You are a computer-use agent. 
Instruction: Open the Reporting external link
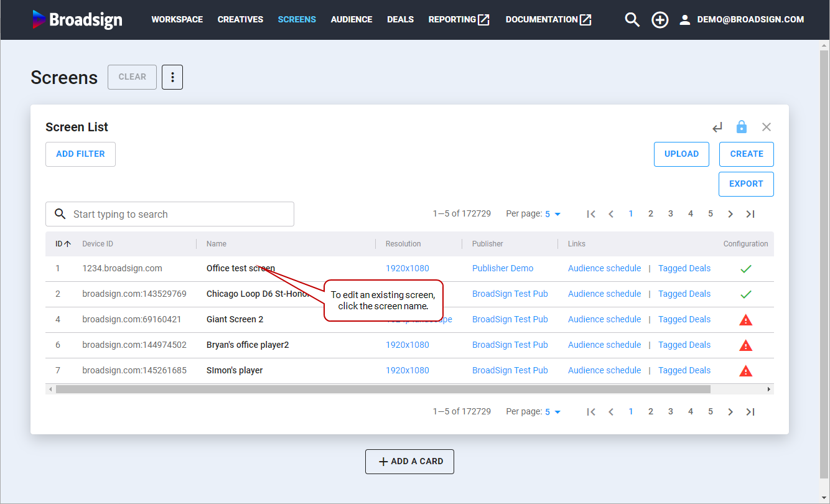(x=459, y=20)
